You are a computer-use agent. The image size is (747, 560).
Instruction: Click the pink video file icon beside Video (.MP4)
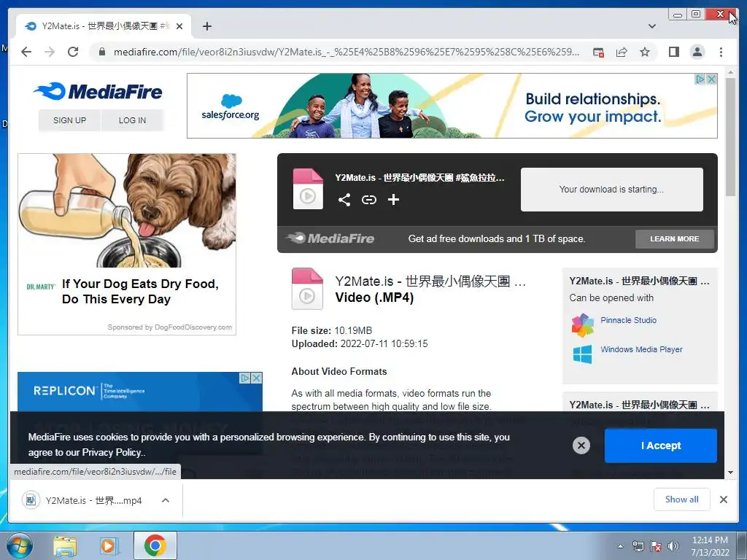pos(307,289)
